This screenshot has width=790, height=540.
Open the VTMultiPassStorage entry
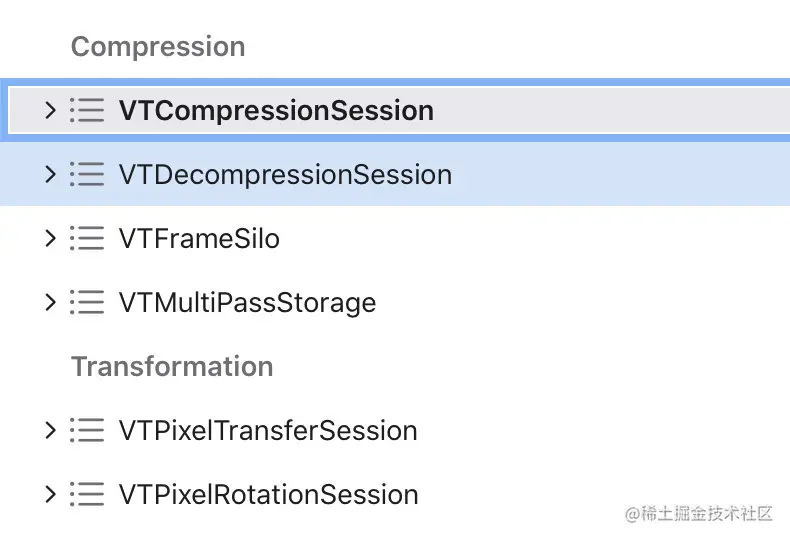[x=247, y=302]
